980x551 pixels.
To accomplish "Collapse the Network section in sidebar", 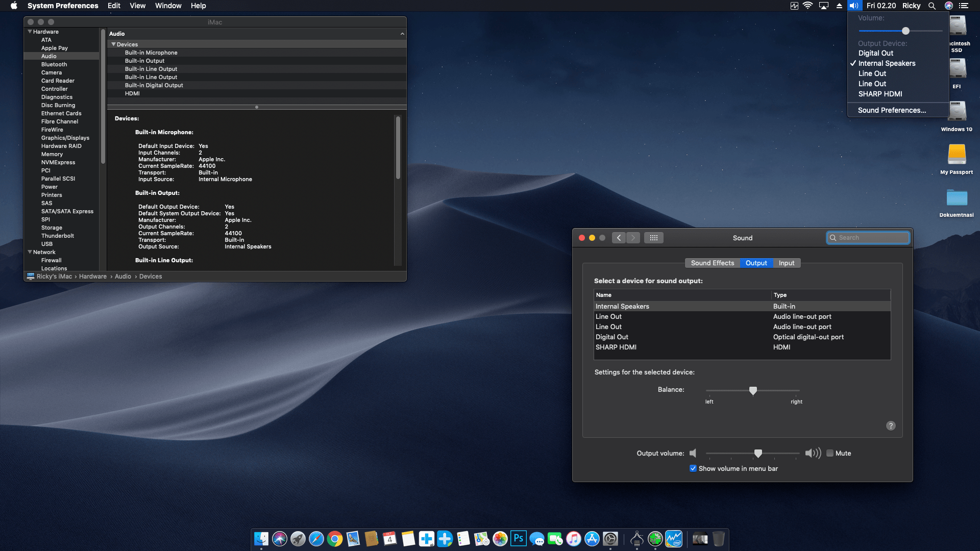I will click(x=30, y=252).
